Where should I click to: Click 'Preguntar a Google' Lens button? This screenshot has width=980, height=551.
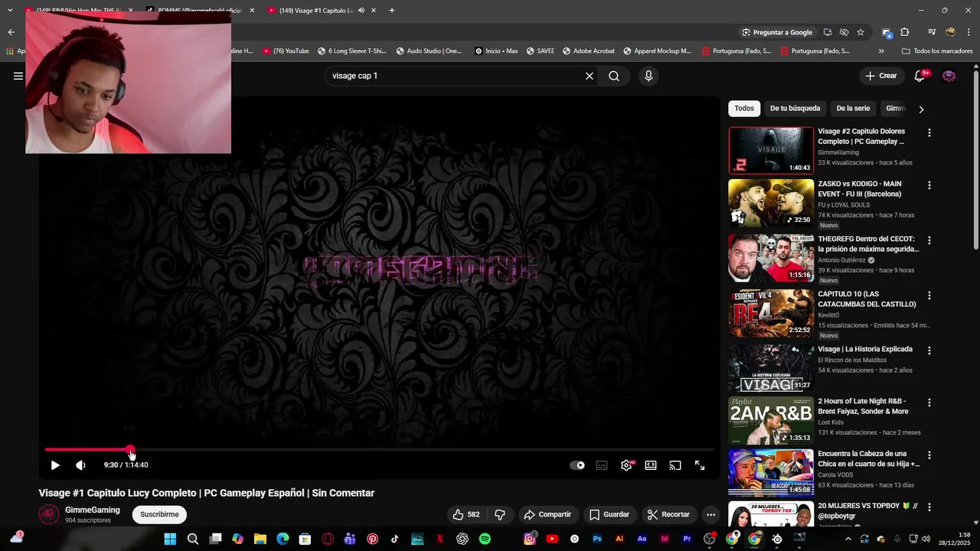click(777, 32)
